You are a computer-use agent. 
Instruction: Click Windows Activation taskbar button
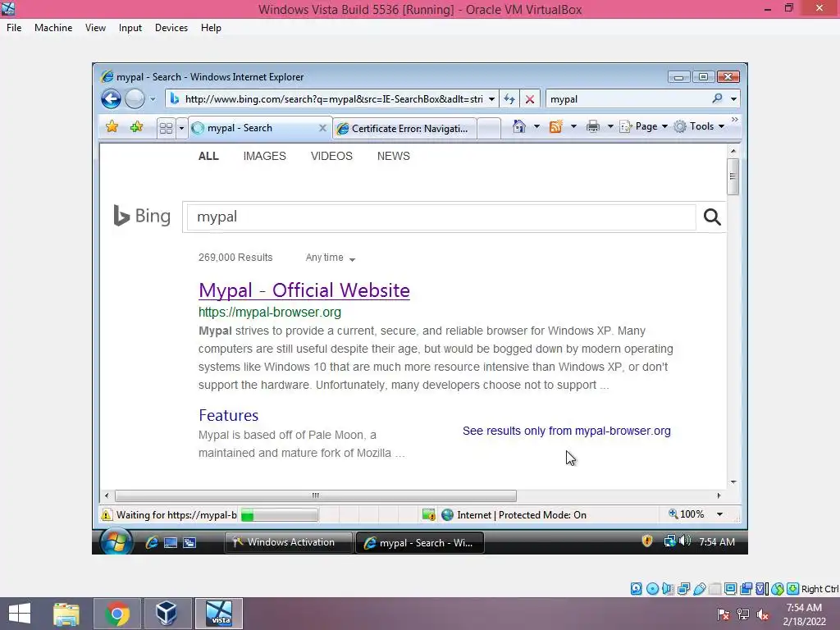288,542
